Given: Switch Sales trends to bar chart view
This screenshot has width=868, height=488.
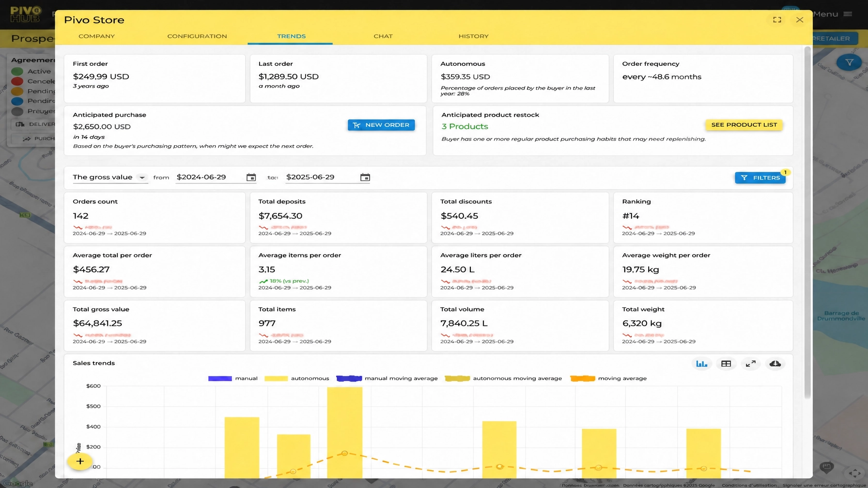Looking at the screenshot, I should click(x=701, y=364).
